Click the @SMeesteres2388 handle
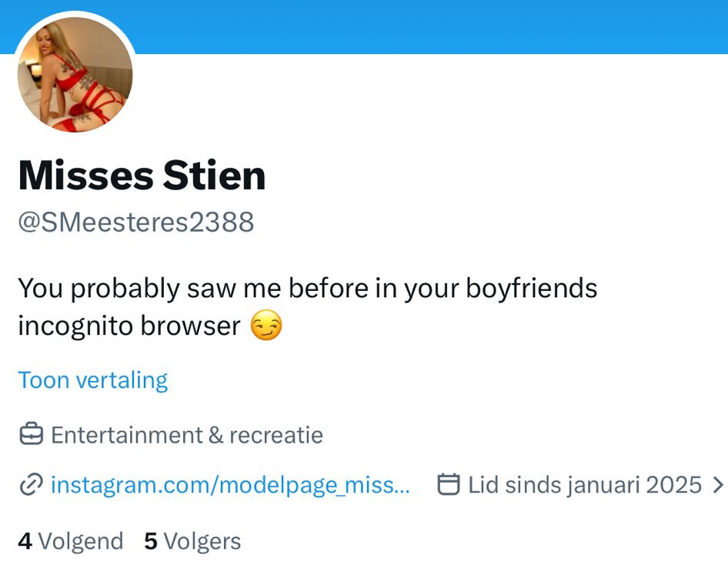728x585 pixels. click(135, 222)
